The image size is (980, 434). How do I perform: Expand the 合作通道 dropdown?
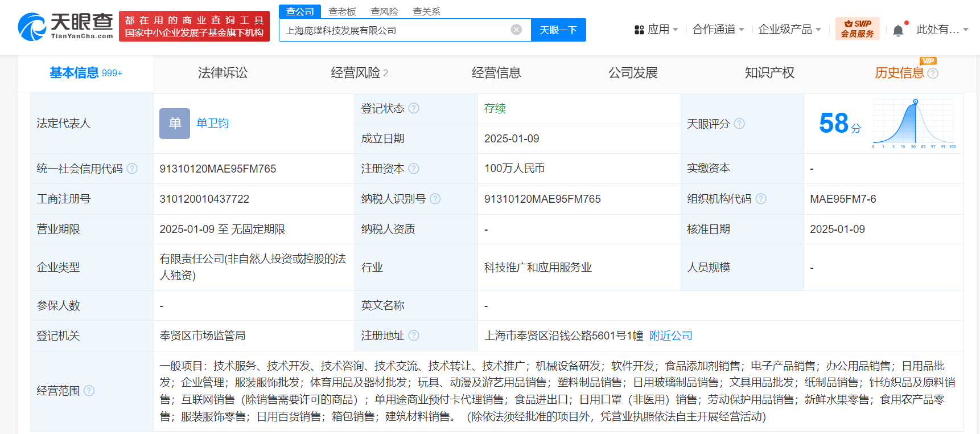(x=718, y=30)
